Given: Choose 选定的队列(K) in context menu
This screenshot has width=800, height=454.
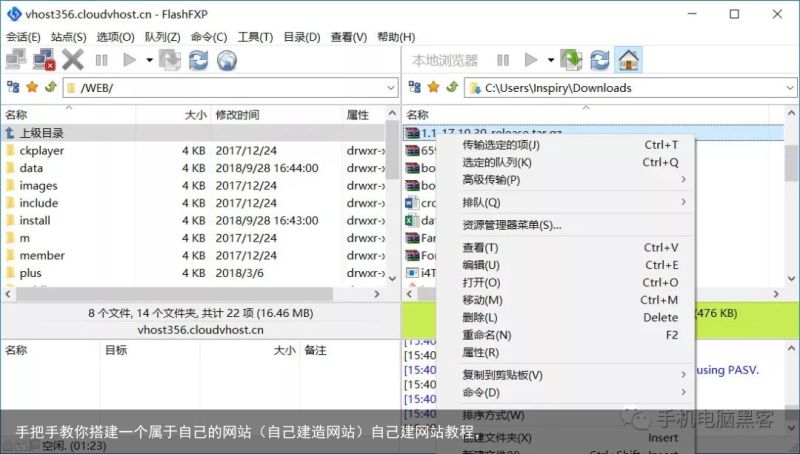Looking at the screenshot, I should click(x=565, y=162).
